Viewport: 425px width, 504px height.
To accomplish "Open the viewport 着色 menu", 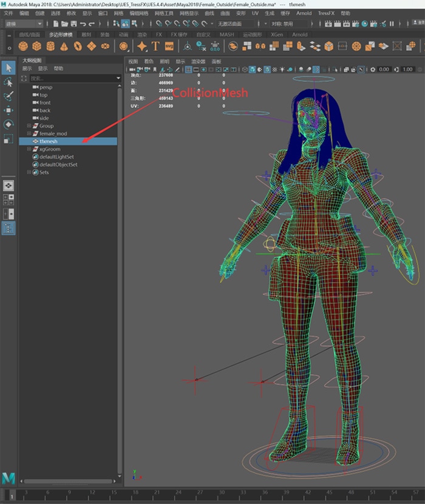I will tap(149, 61).
